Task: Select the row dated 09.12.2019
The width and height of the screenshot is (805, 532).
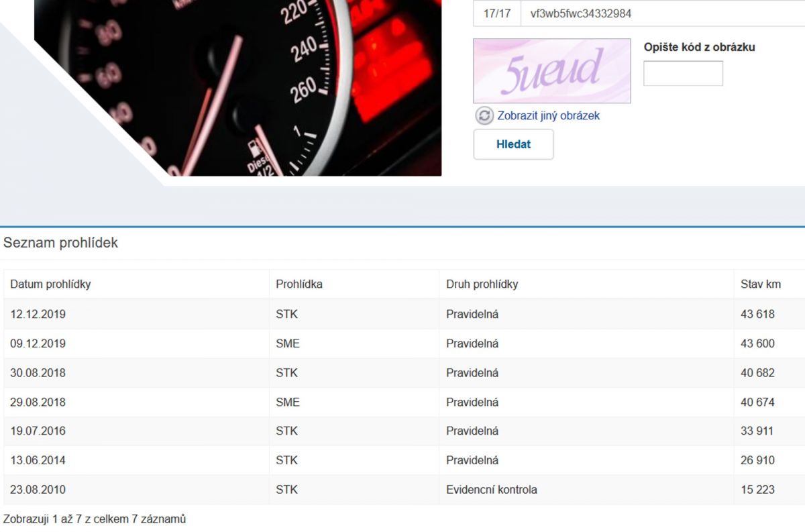Action: click(x=38, y=343)
